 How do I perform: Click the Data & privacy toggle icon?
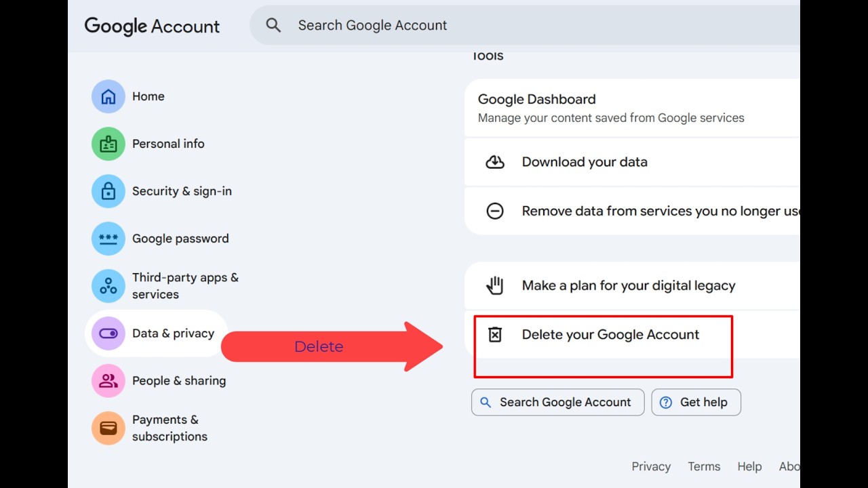[x=108, y=333]
